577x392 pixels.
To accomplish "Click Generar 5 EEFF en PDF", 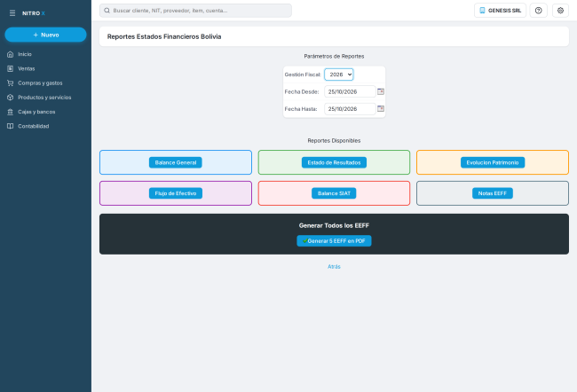I will click(334, 241).
